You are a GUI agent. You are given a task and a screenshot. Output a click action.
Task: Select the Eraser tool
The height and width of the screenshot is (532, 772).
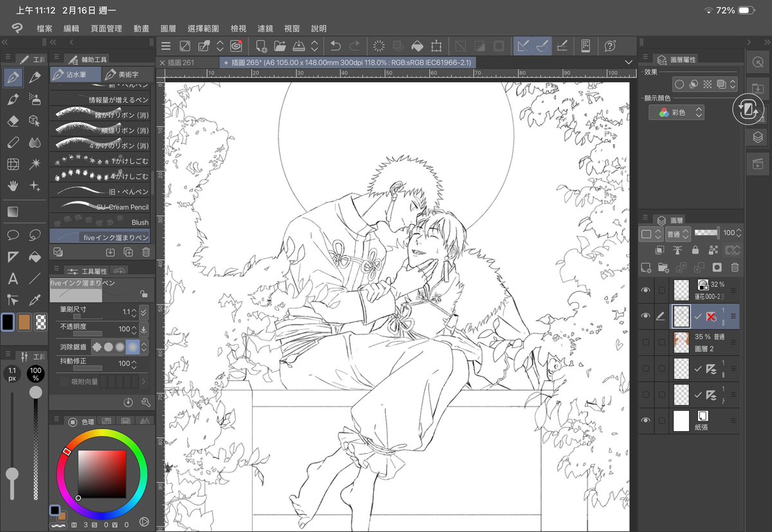(x=12, y=121)
